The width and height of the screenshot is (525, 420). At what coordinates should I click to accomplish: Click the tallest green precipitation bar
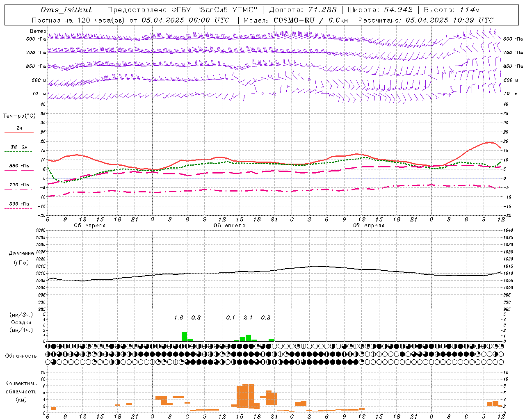(x=184, y=336)
